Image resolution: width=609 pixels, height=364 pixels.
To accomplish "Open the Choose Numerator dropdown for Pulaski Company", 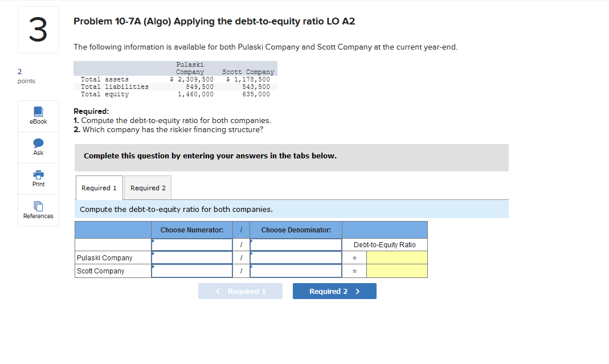I will click(x=192, y=257).
